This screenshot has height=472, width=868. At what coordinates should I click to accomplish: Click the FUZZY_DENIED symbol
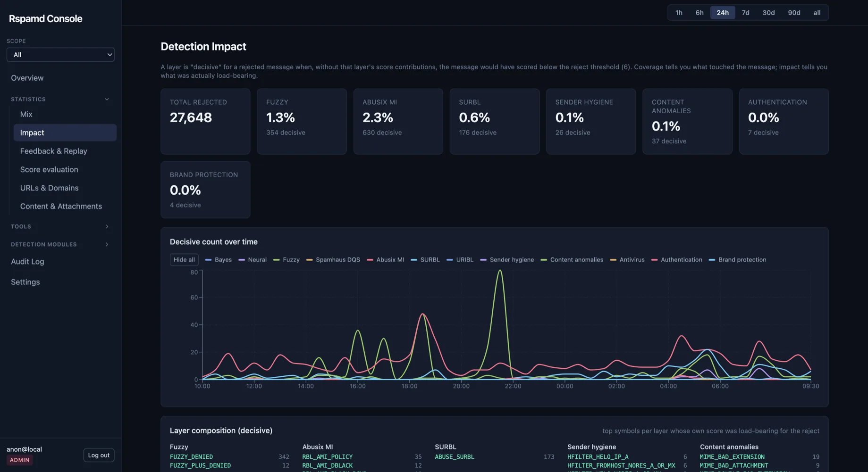191,457
